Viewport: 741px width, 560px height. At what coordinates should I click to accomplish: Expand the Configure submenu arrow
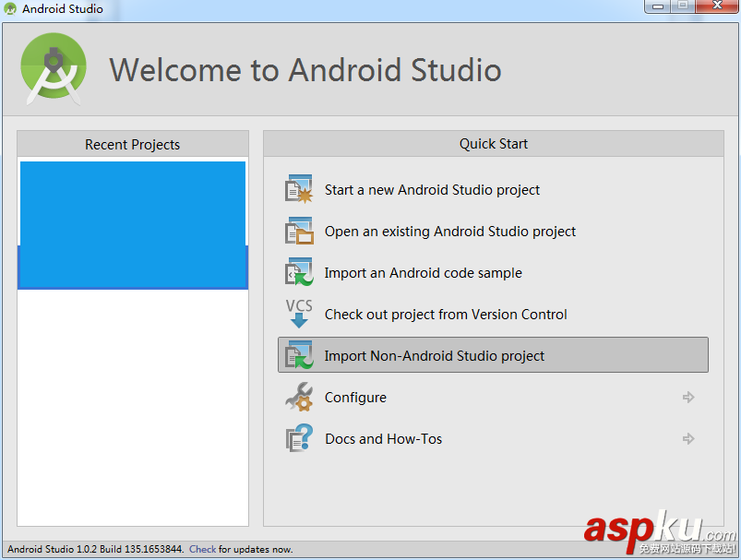point(687,397)
